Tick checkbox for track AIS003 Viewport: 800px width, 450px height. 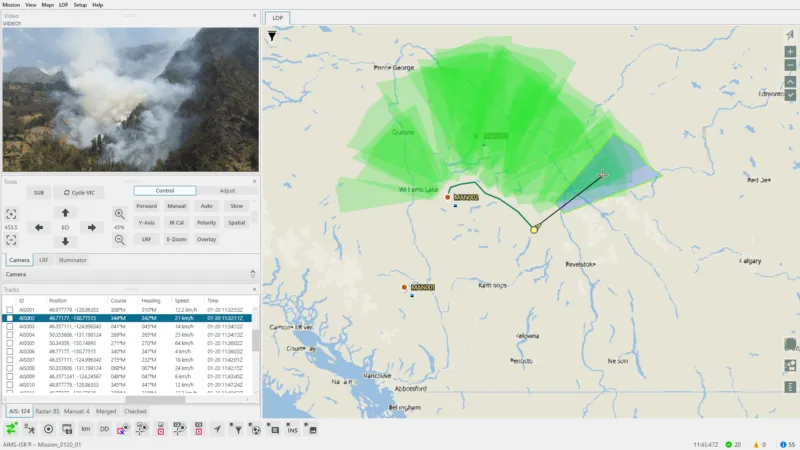(x=10, y=327)
